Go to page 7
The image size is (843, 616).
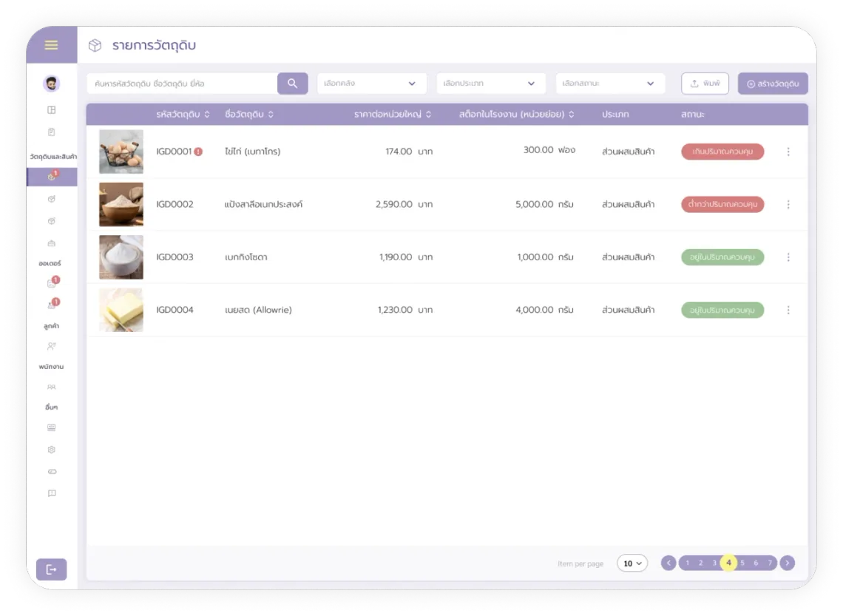[x=770, y=563]
